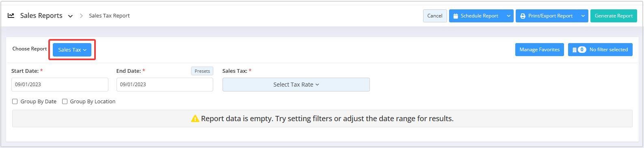The height and width of the screenshot is (148, 644).
Task: Open the Print/Export Report dropdown arrow
Action: coord(583,16)
